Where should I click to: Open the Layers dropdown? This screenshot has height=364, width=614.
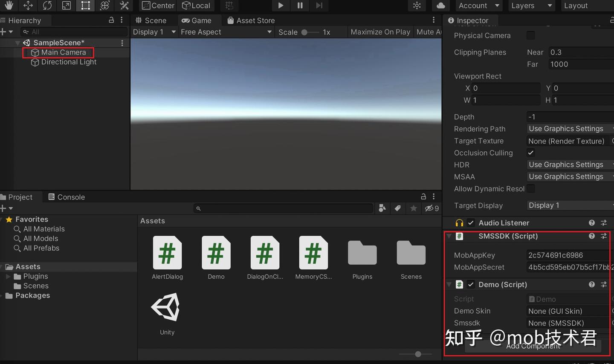coord(531,6)
